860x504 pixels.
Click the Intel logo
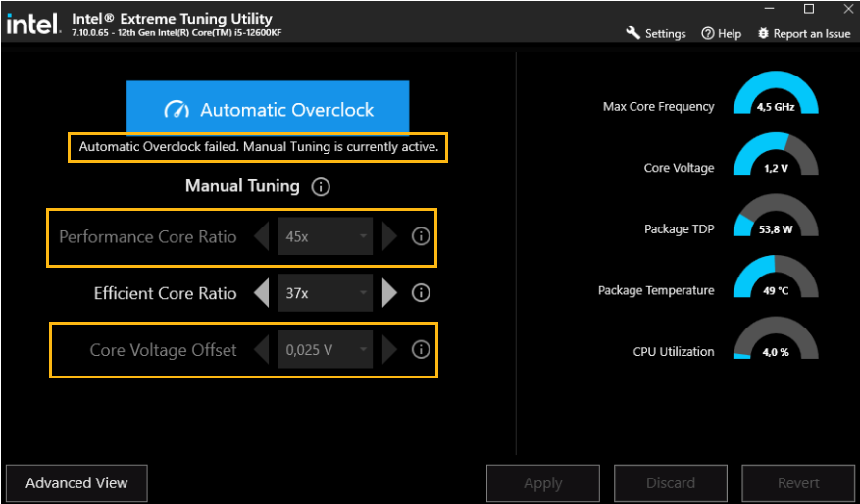(33, 25)
